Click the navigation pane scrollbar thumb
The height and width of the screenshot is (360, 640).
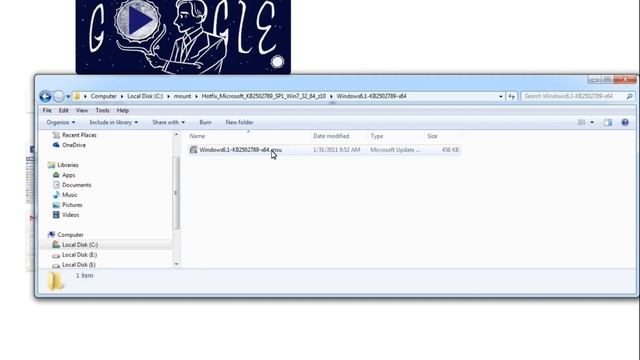click(176, 193)
